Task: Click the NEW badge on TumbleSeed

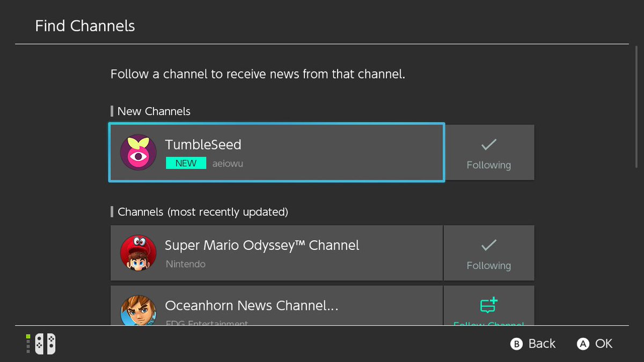Action: point(186,163)
